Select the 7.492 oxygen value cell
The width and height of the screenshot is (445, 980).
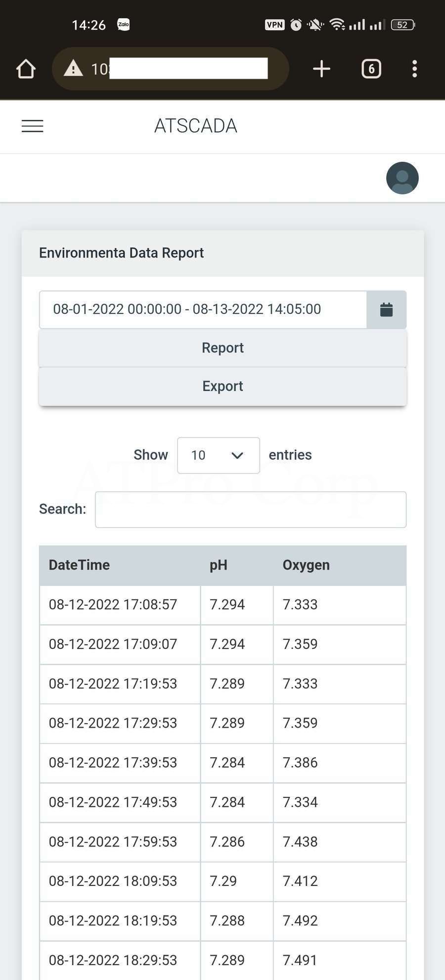[300, 921]
